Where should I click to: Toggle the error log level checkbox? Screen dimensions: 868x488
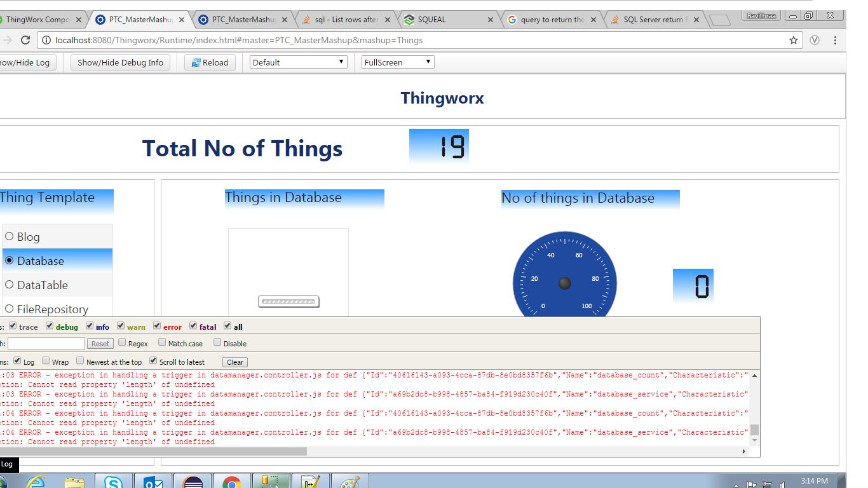(157, 326)
